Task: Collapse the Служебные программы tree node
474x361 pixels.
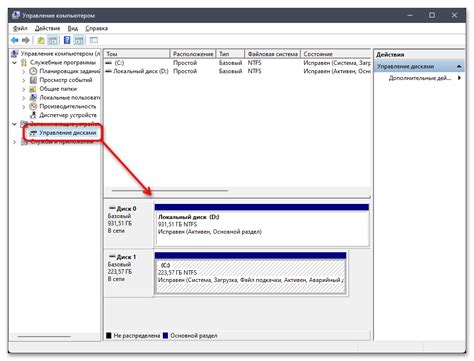Action: pyautogui.click(x=14, y=62)
